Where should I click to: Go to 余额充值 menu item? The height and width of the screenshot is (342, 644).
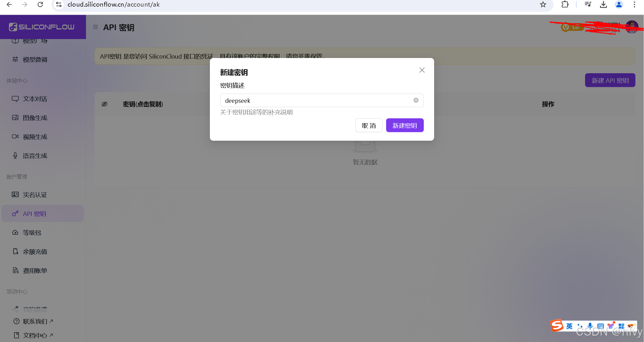point(35,252)
